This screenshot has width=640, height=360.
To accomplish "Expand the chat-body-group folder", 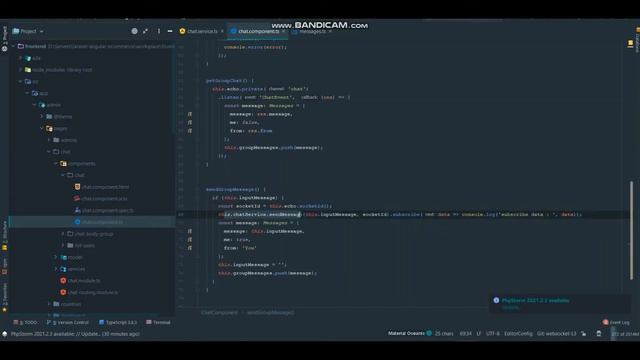I will click(x=63, y=234).
